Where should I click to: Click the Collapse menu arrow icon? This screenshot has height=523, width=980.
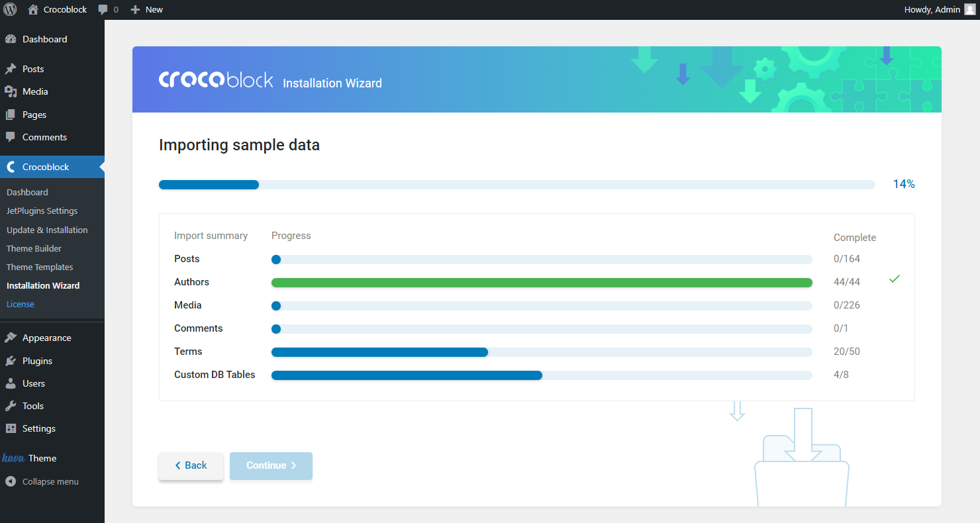(11, 481)
